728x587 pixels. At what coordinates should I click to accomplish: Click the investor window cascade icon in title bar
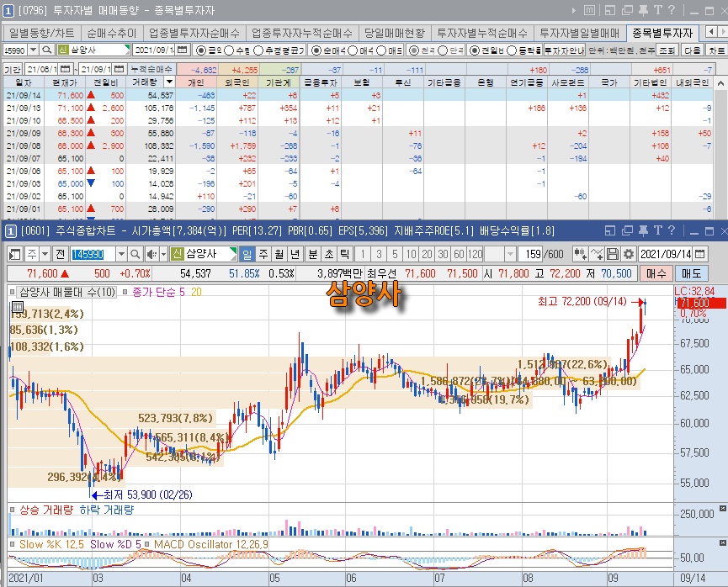click(627, 10)
